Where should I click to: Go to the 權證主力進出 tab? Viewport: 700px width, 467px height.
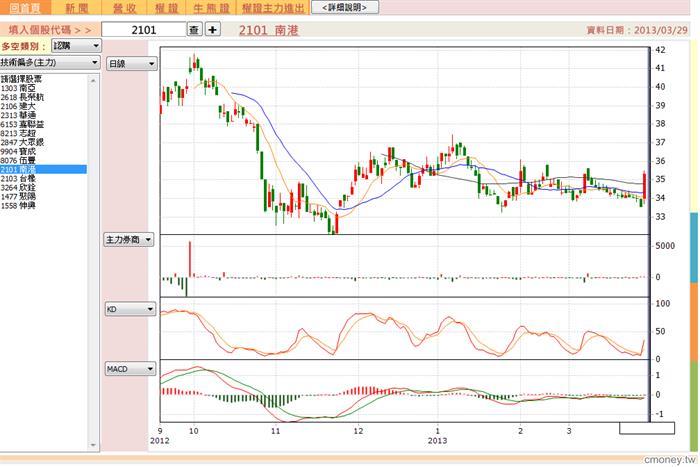tap(273, 7)
